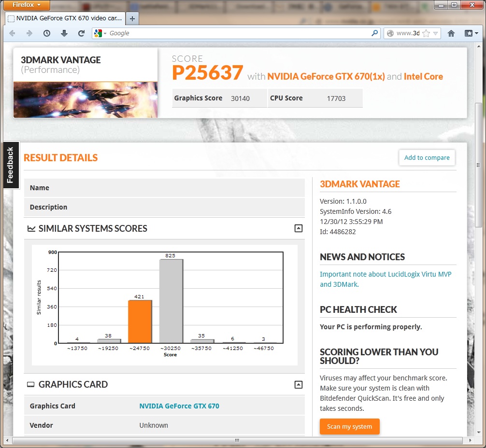The image size is (486, 448).
Task: Click the horizontal scrollbar thumb
Action: 237,440
